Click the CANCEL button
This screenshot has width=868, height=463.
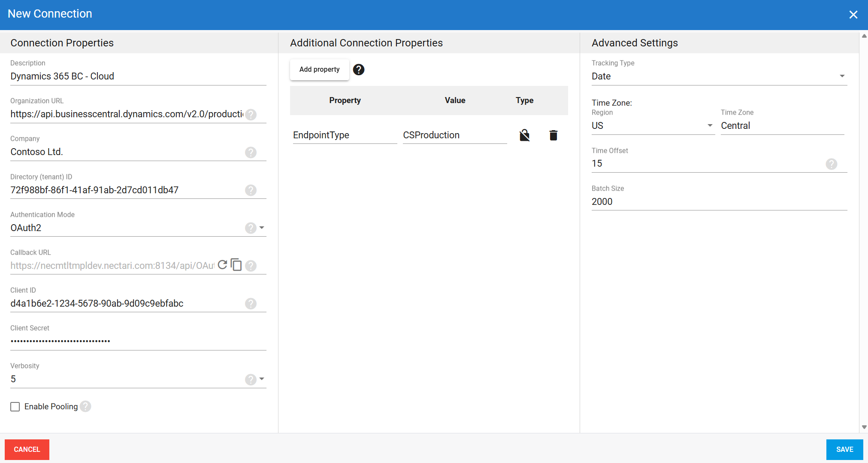coord(27,449)
